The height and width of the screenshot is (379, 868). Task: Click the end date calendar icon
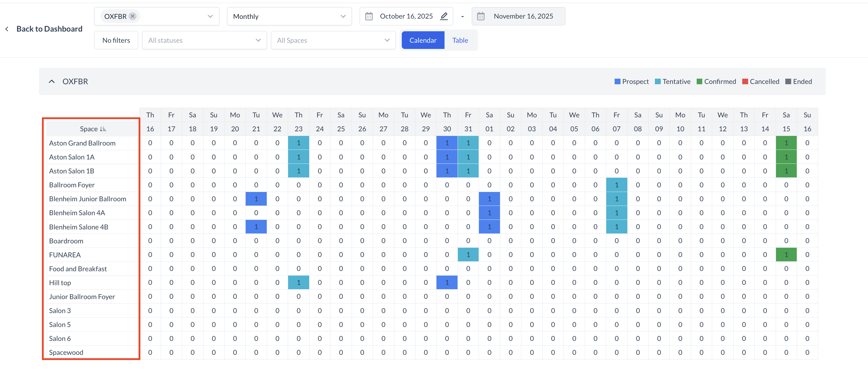(x=480, y=16)
